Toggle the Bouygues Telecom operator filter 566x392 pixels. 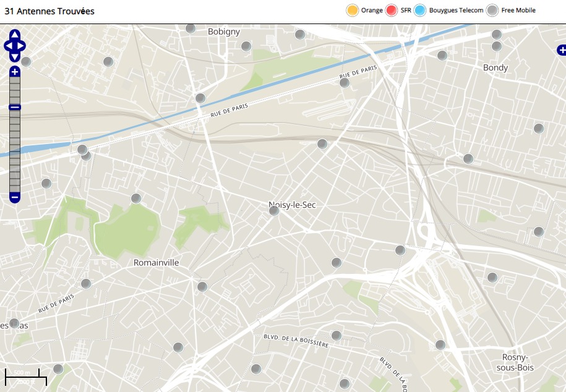tap(421, 11)
